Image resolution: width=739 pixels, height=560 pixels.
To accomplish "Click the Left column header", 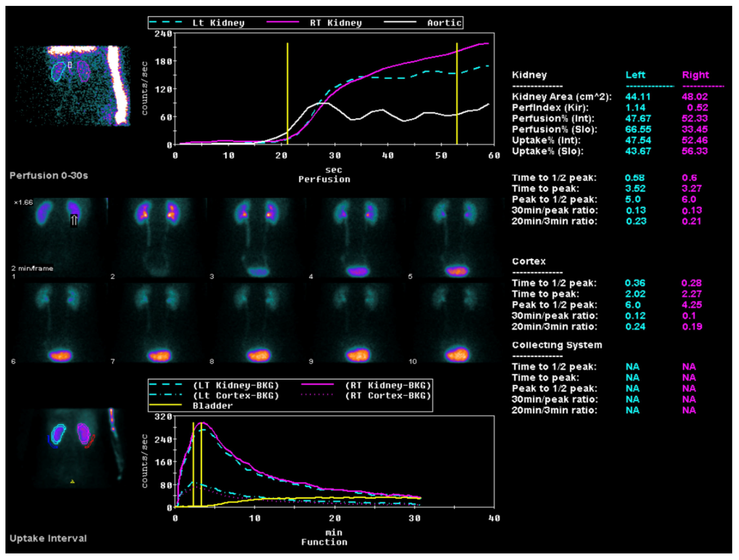I will [635, 75].
